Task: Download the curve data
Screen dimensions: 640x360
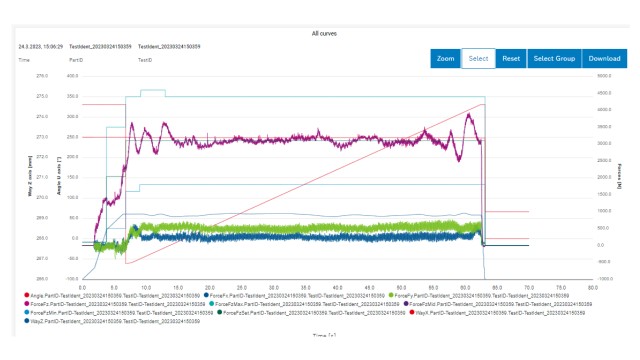Action: [x=604, y=58]
